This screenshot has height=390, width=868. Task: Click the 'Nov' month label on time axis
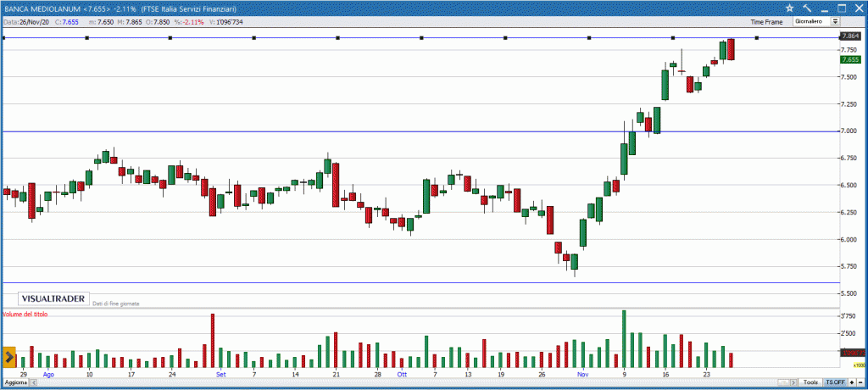(582, 375)
